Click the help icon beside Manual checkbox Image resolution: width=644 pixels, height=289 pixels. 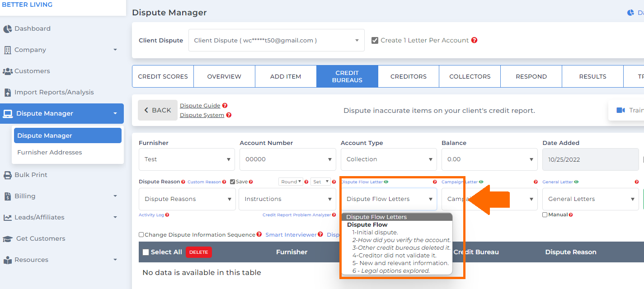tap(571, 215)
